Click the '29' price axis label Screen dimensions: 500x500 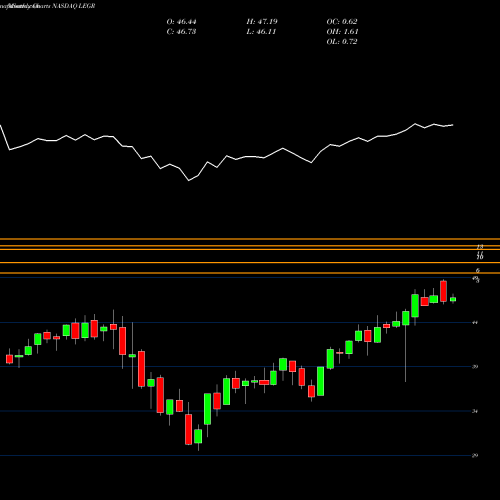click(x=475, y=456)
